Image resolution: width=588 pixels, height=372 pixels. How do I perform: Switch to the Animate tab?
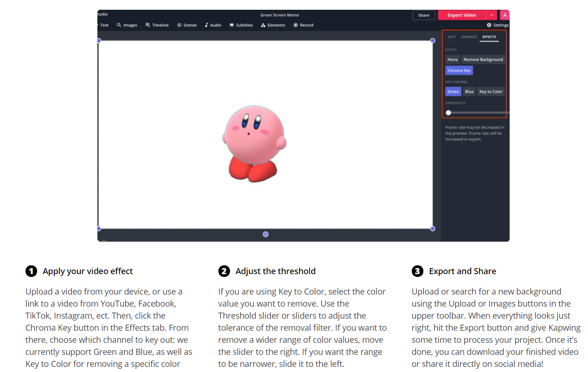point(469,37)
